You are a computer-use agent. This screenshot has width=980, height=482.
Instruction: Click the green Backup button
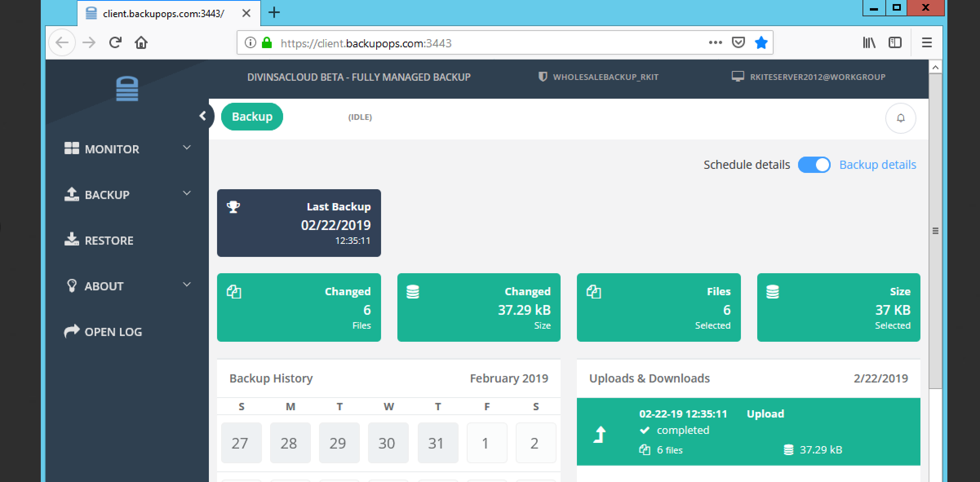[252, 117]
